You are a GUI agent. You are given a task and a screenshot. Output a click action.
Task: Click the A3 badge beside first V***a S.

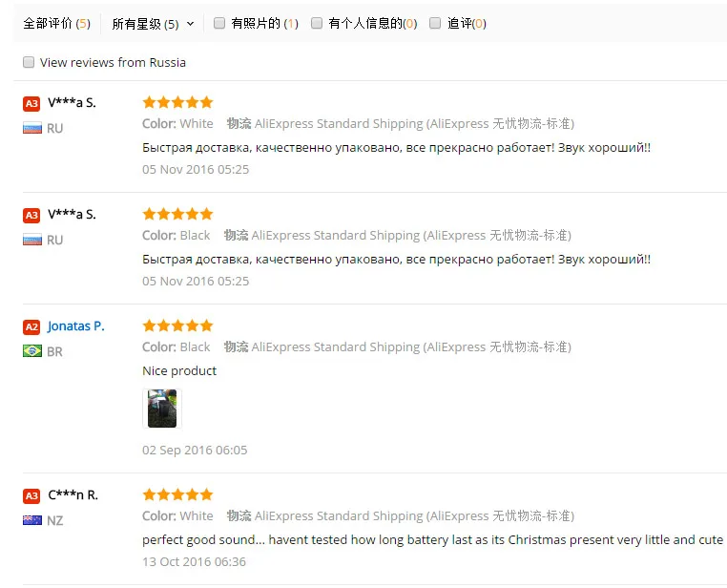[31, 103]
